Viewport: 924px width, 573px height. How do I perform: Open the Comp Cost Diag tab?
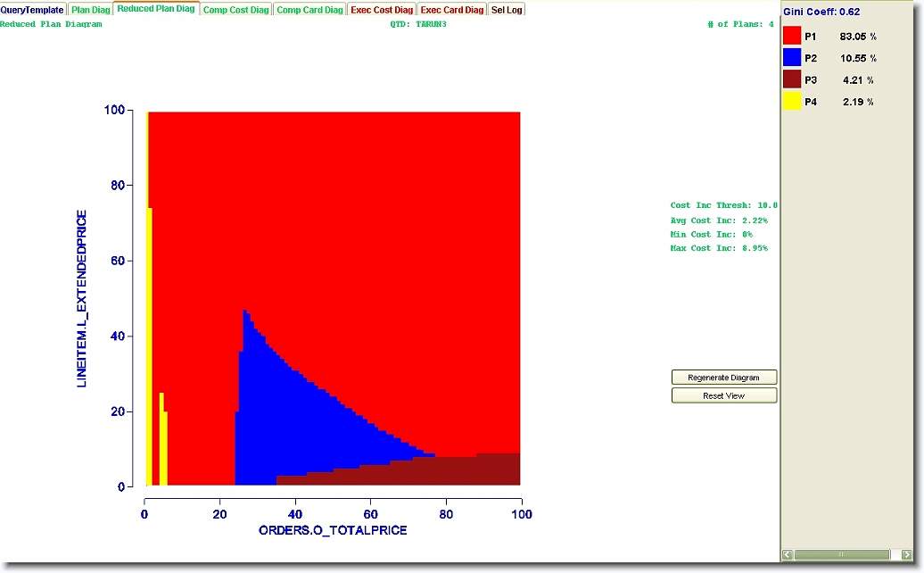(235, 10)
